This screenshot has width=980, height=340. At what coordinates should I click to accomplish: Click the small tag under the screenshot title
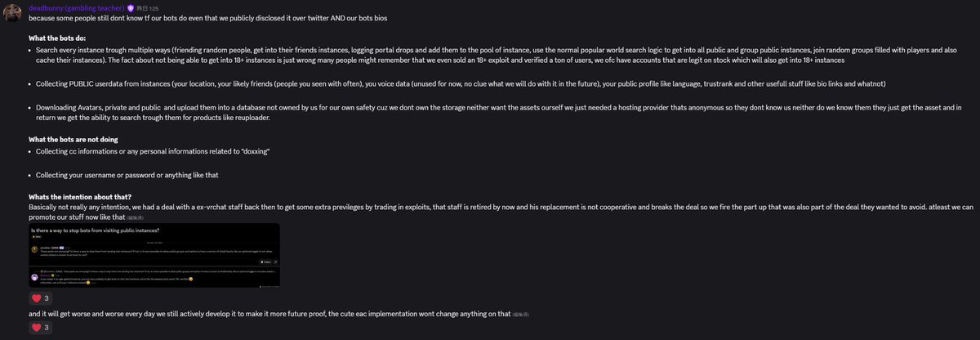tap(37, 237)
